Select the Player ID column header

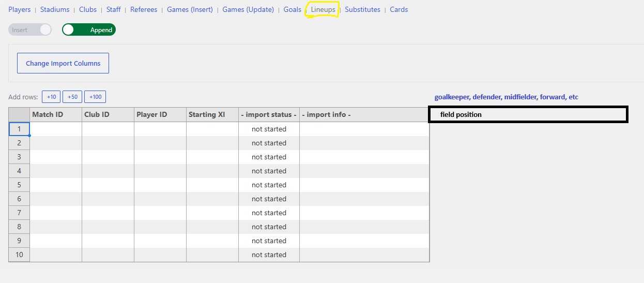[160, 114]
